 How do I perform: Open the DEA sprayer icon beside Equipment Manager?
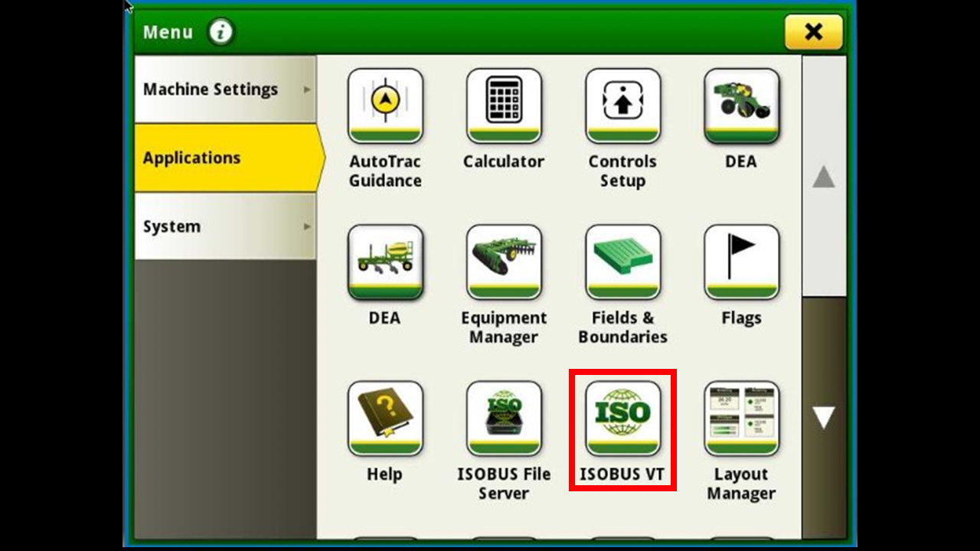point(385,262)
